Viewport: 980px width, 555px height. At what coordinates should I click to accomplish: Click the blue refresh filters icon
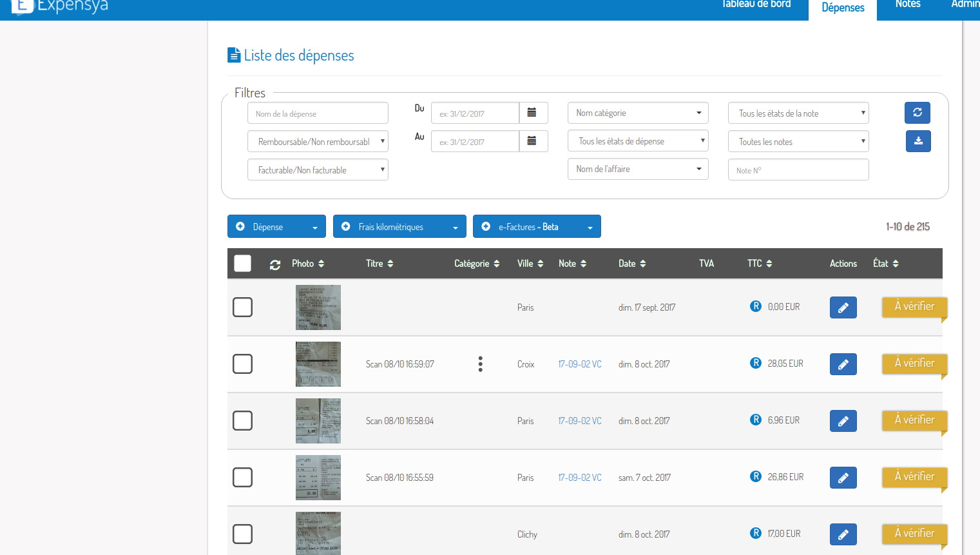pyautogui.click(x=918, y=113)
